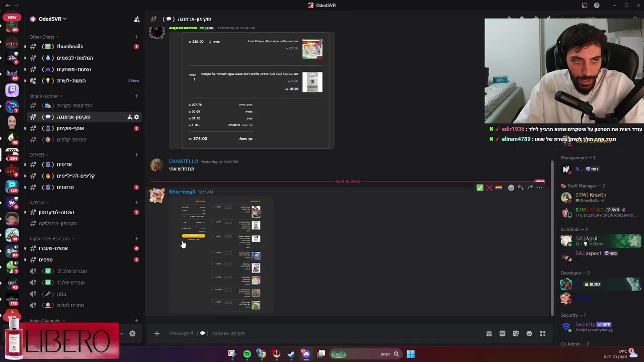Open the המלצות-לבשמים channel
This screenshot has height=362, width=644.
coord(84,58)
